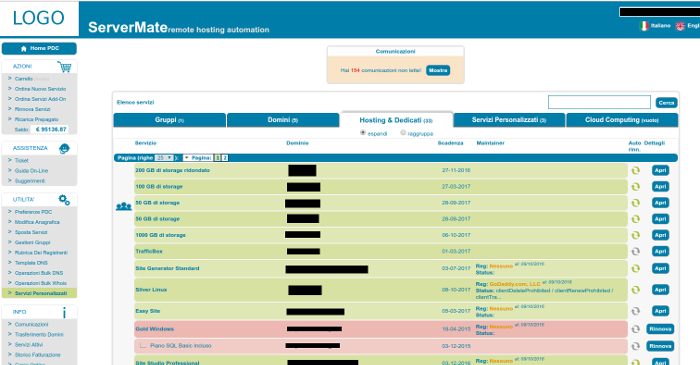Click Mostra to view unread communications
Image resolution: width=700 pixels, height=365 pixels.
438,71
